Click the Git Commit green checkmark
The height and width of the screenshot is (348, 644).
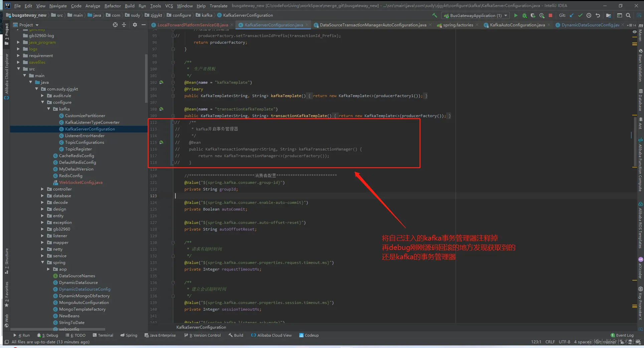(580, 15)
